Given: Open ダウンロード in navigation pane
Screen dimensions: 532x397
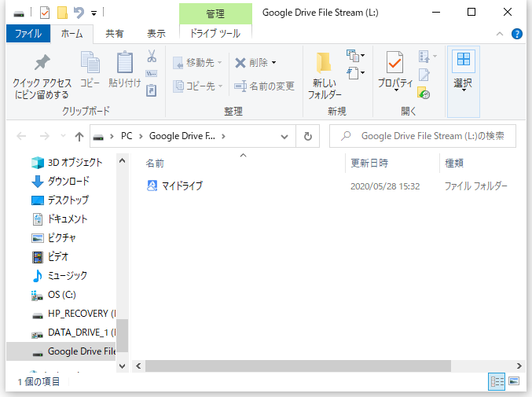Looking at the screenshot, I should [60, 181].
